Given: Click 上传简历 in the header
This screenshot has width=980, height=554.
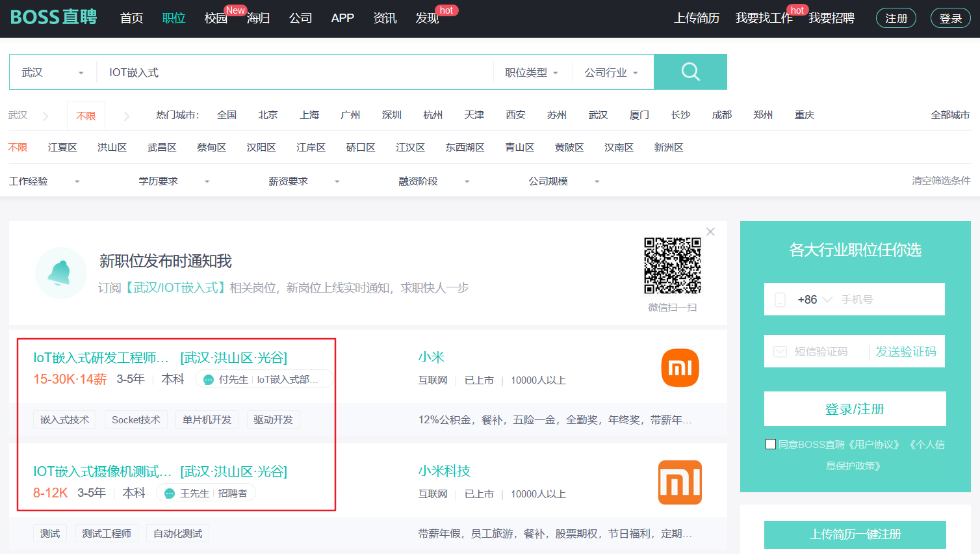Looking at the screenshot, I should [697, 18].
